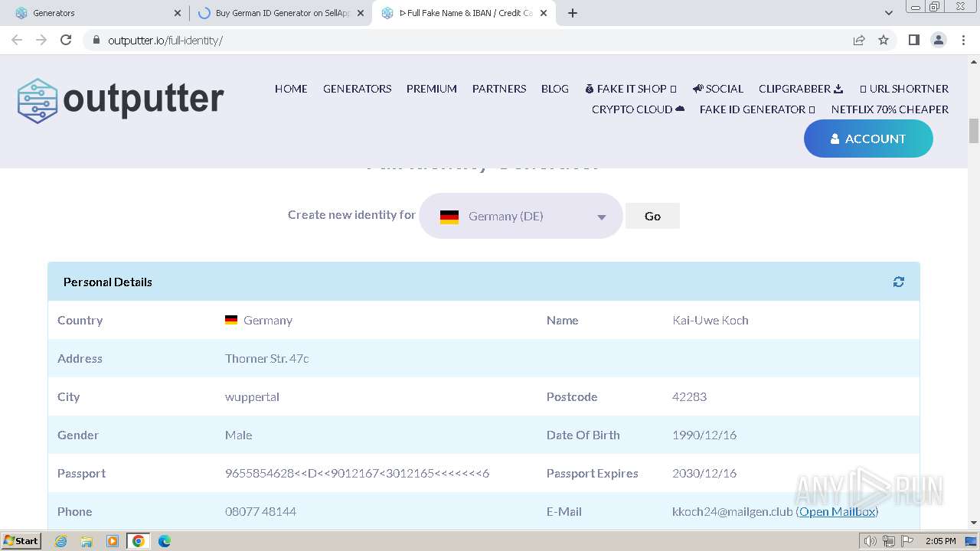980x551 pixels.
Task: Click the Country value Germany
Action: click(x=259, y=320)
